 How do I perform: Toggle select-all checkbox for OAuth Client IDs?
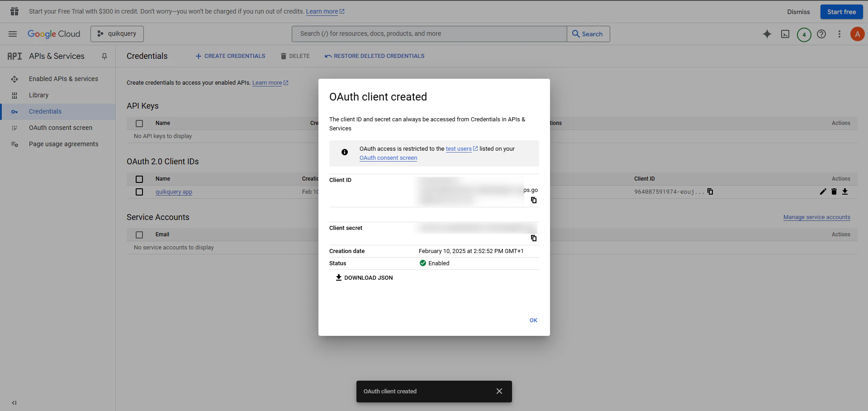139,179
